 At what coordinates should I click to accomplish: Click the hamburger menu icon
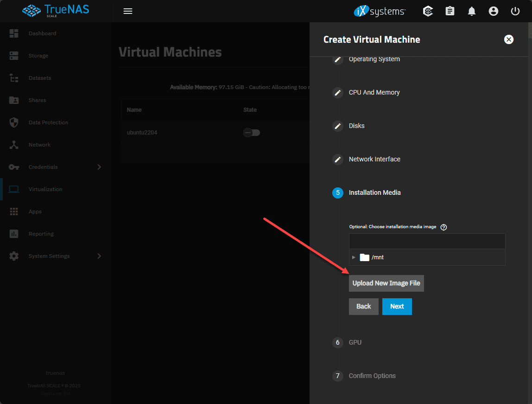tap(128, 11)
